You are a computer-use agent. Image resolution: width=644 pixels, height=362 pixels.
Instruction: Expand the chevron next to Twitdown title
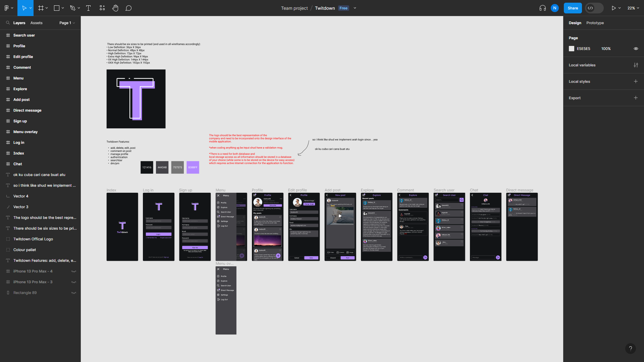click(355, 8)
